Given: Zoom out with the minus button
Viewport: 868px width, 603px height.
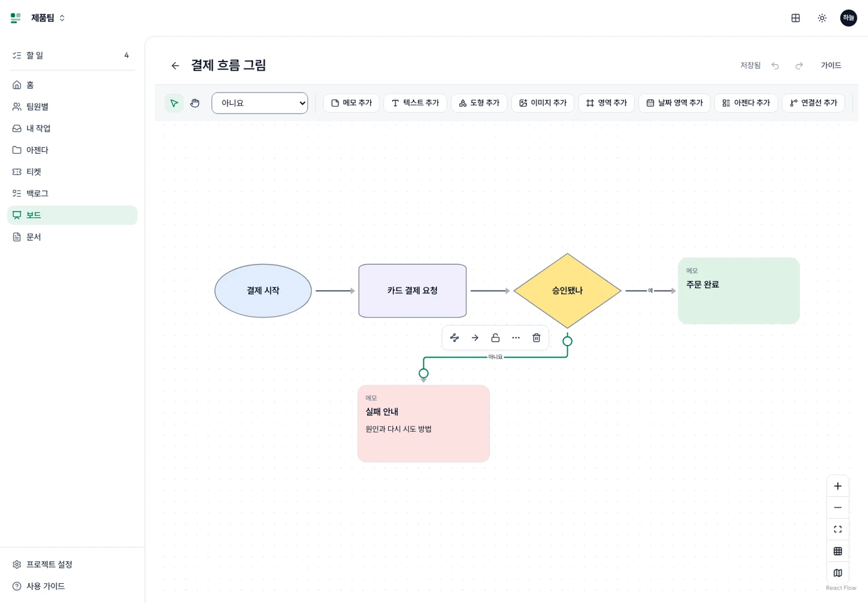Looking at the screenshot, I should pyautogui.click(x=838, y=507).
